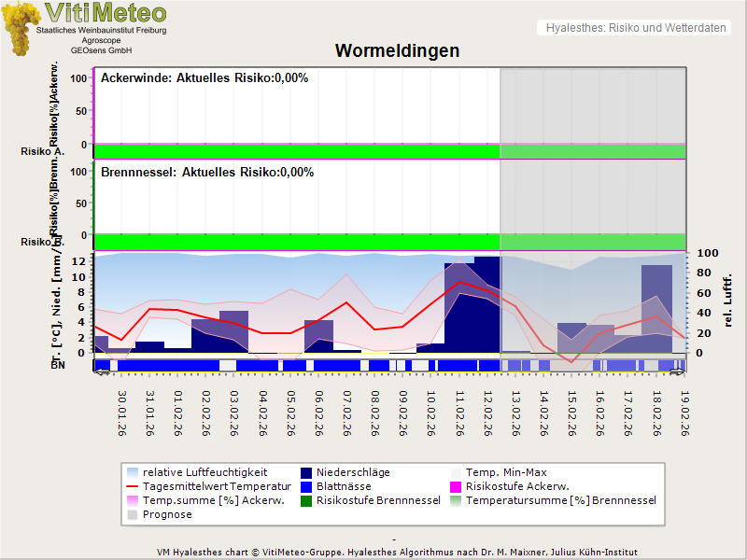Click the green Risikostufe Brennnessel legend icon
Viewport: 747px width, 560px height.
click(308, 500)
